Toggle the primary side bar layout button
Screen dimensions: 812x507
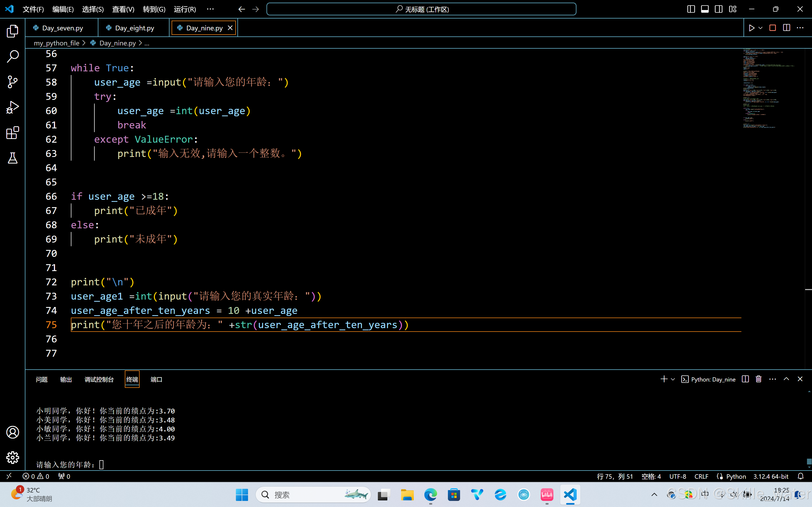(x=691, y=9)
